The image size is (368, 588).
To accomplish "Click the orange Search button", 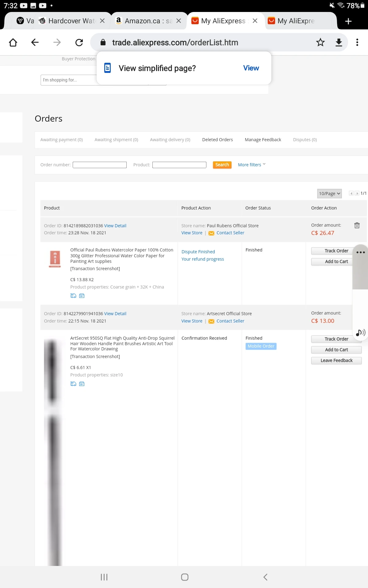I will 222,165.
